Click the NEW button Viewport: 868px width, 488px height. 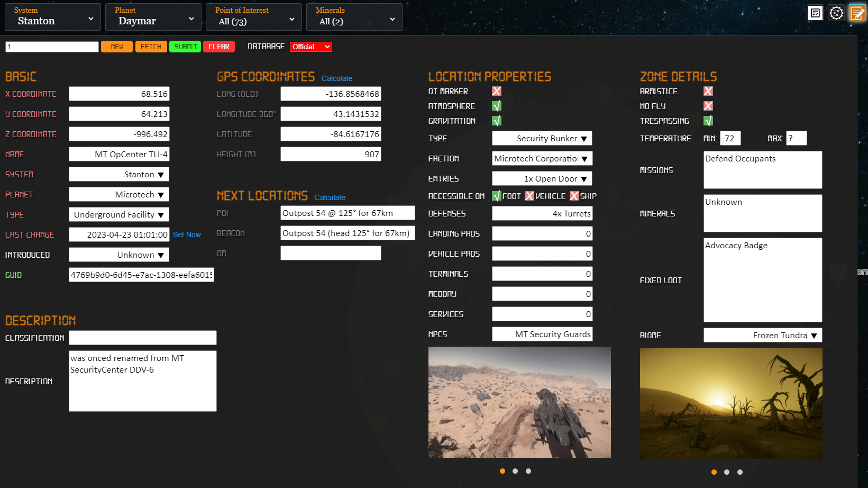point(117,47)
